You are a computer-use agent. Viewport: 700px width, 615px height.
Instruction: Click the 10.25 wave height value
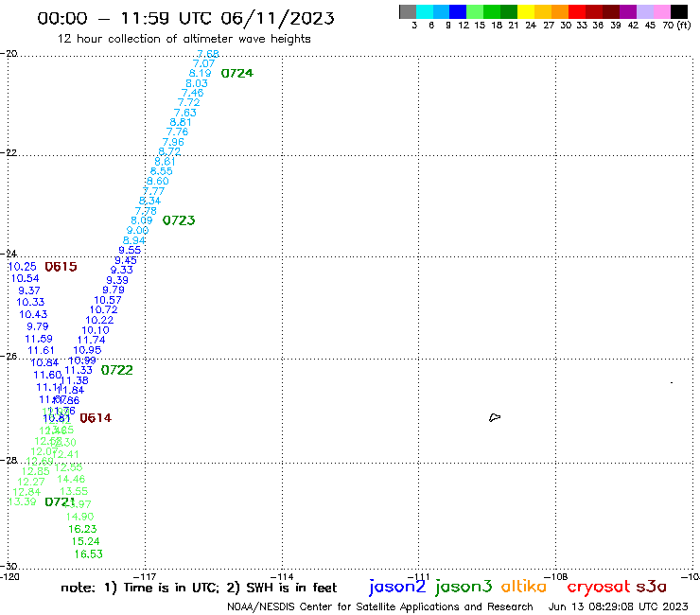click(23, 267)
